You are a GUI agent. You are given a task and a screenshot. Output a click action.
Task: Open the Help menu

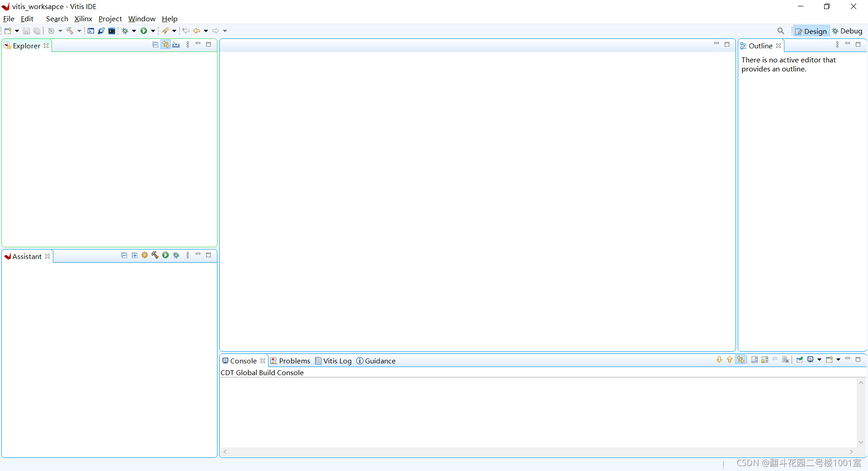(x=170, y=19)
